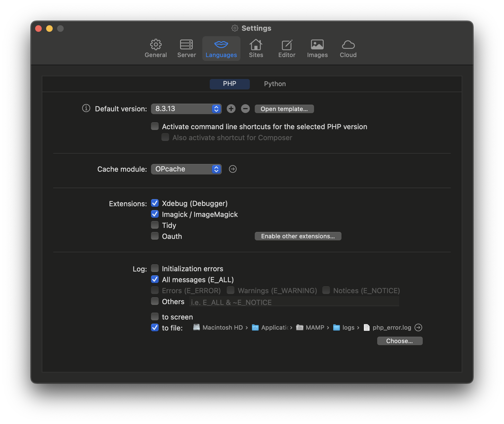Open the Cache module dropdown
This screenshot has width=504, height=424.
[x=186, y=169]
